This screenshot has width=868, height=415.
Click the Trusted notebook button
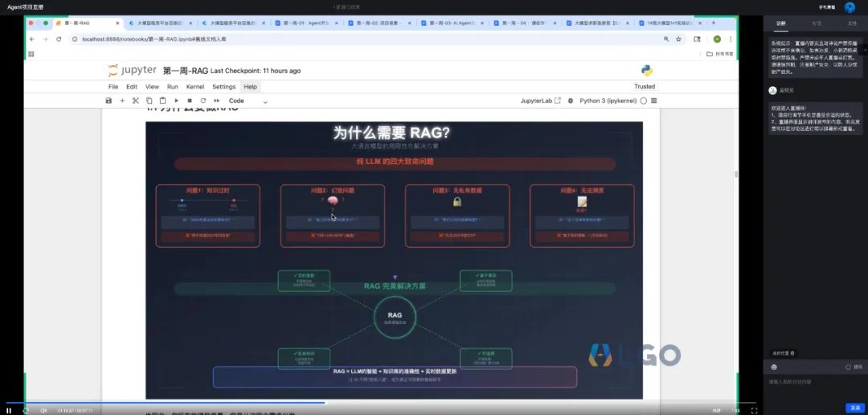[x=645, y=86]
